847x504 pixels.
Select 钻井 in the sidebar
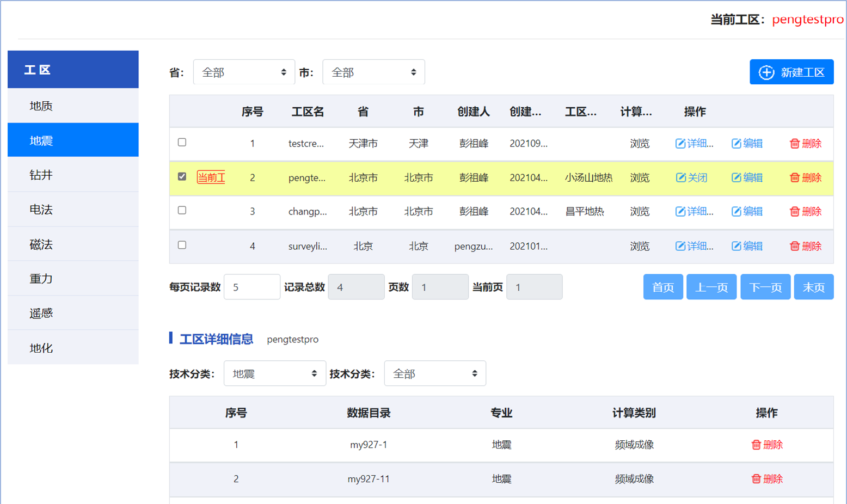click(x=73, y=175)
